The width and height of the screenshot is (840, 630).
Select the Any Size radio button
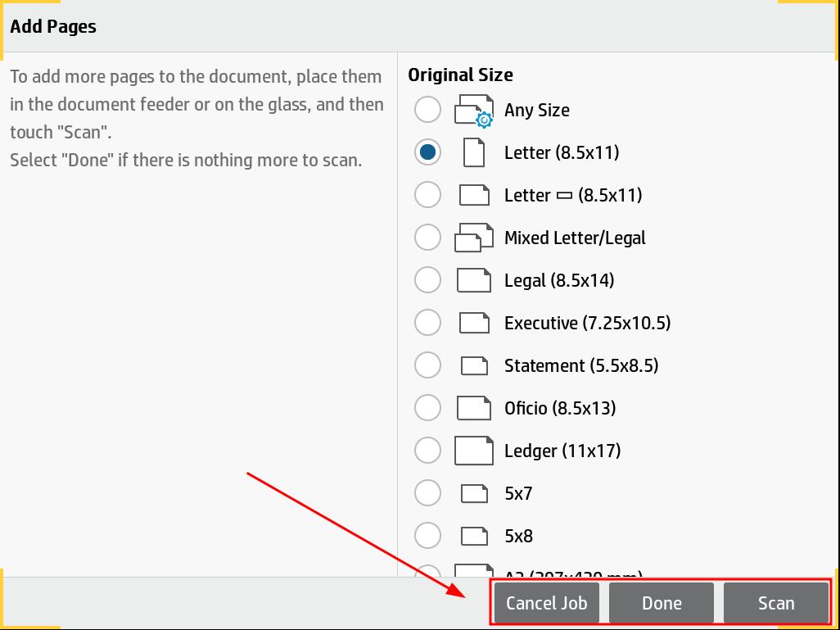click(x=427, y=110)
